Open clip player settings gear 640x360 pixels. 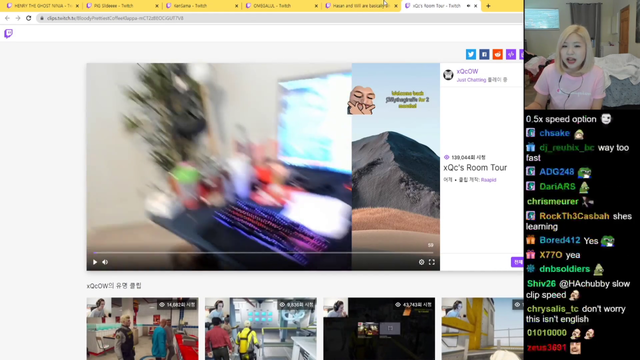[421, 262]
